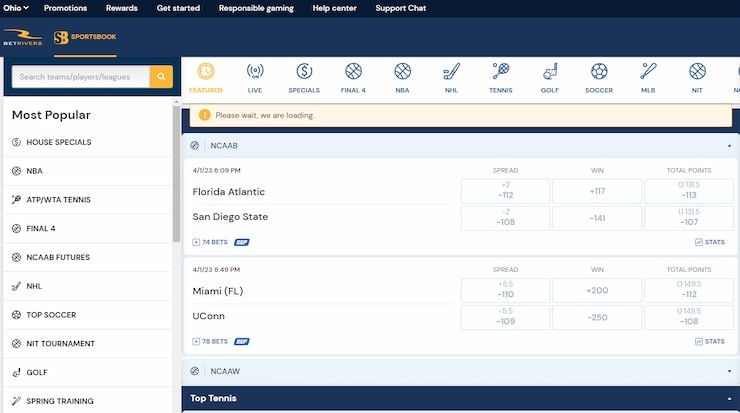Click the NCAAW basketball section icon
Viewport: 740px width, 413px height.
pyautogui.click(x=194, y=371)
